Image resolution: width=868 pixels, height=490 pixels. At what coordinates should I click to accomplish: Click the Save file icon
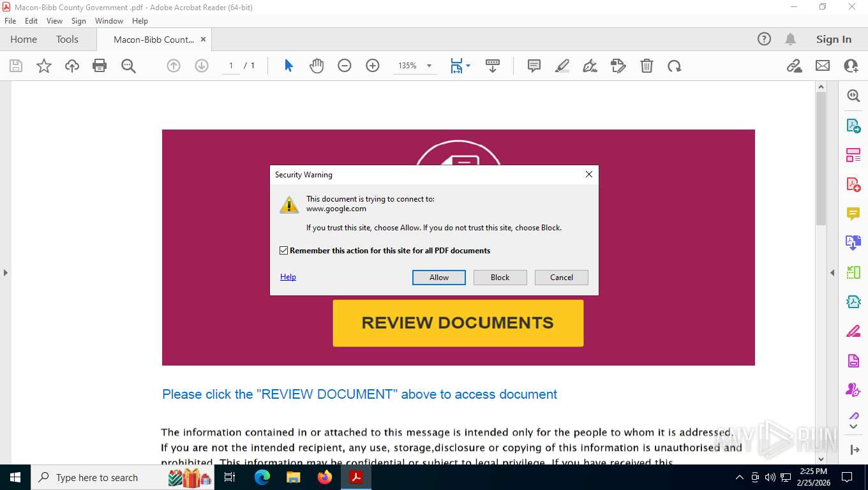16,66
